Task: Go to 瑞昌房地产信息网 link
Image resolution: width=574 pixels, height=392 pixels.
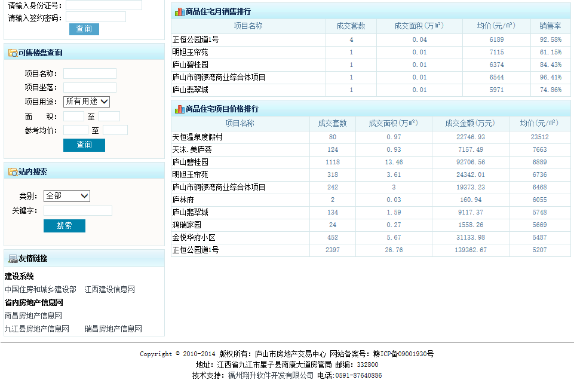Action: tap(113, 329)
